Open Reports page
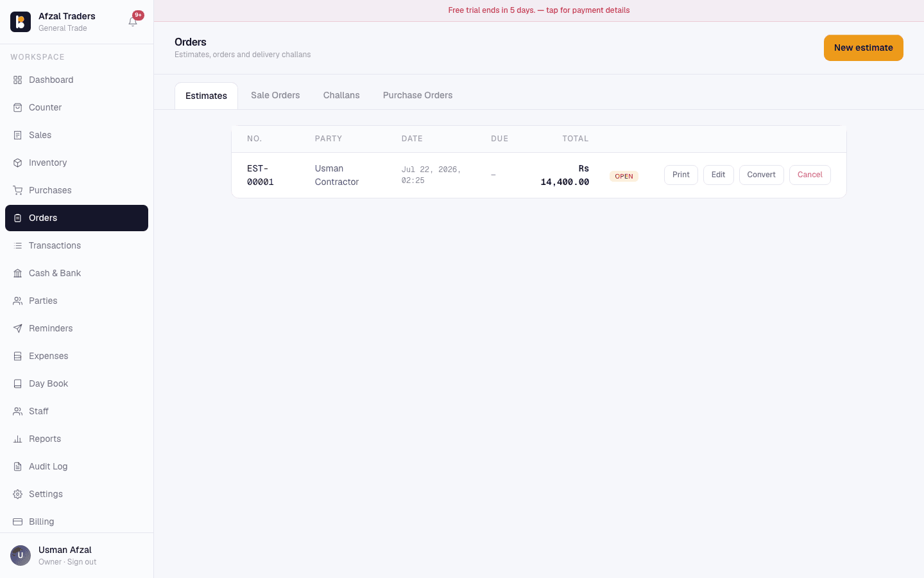Viewport: 924px width, 578px height. pyautogui.click(x=76, y=439)
